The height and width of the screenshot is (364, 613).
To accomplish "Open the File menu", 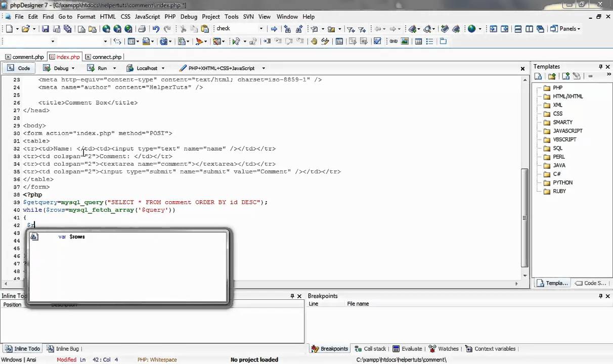I will (x=19, y=17).
